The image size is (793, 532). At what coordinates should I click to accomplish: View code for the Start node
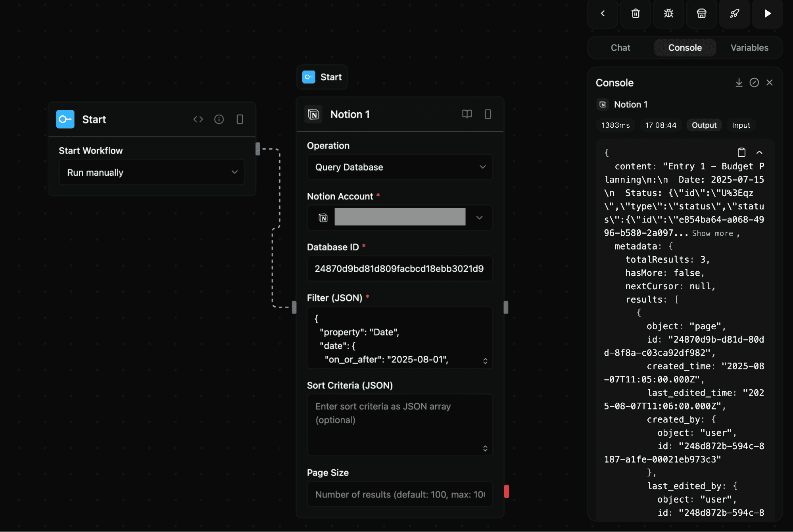(198, 119)
